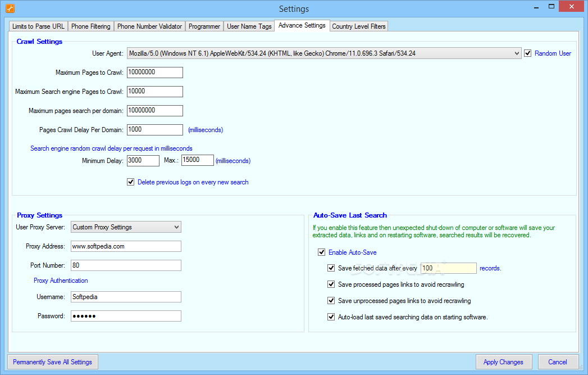
Task: Click the records count field showing 100
Action: coord(449,268)
